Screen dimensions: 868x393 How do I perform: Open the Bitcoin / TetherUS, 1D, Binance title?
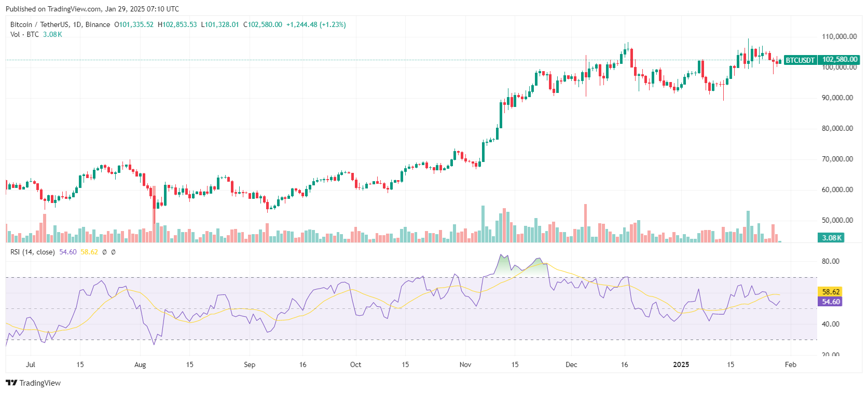click(x=60, y=24)
